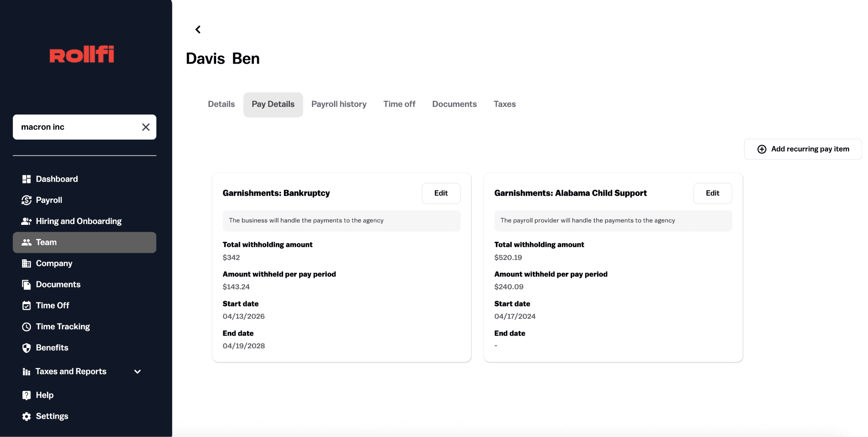Click the $342 total withholding amount

[231, 258]
